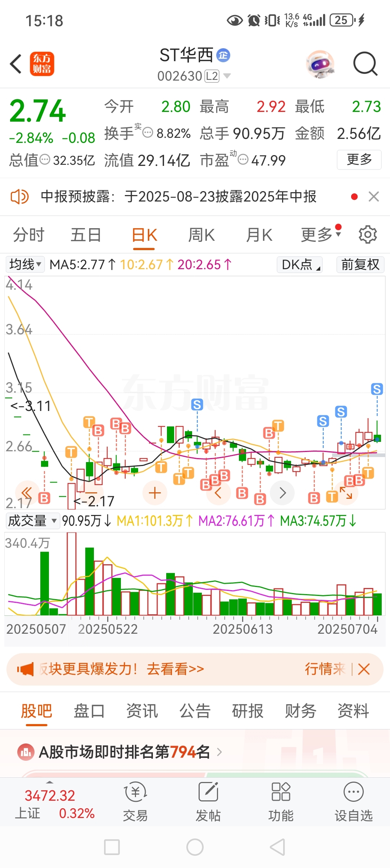Tap the fullscreen expand arrows icon
Screen dimensions: 390x868
(346, 493)
